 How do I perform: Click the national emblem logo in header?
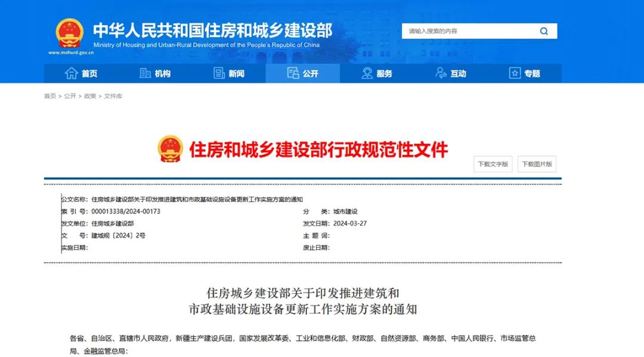pos(69,33)
